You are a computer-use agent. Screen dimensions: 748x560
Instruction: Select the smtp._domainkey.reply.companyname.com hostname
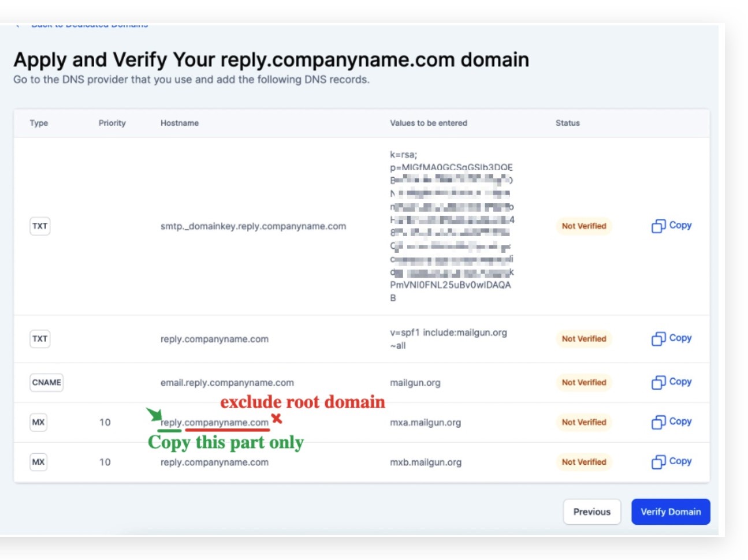253,226
